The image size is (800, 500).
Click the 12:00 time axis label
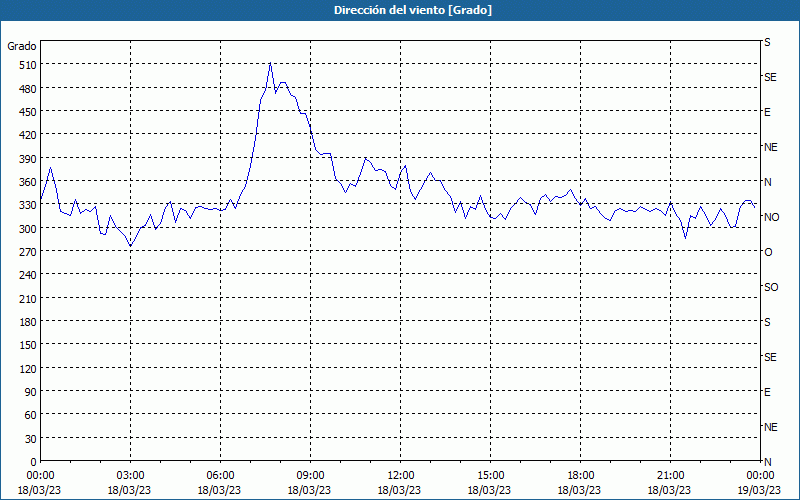pyautogui.click(x=400, y=476)
